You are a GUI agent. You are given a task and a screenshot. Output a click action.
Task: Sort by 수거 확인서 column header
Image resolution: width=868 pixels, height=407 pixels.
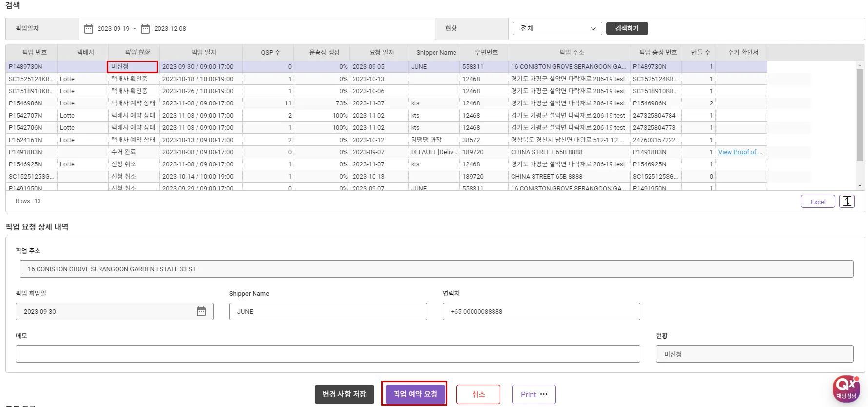pyautogui.click(x=741, y=52)
